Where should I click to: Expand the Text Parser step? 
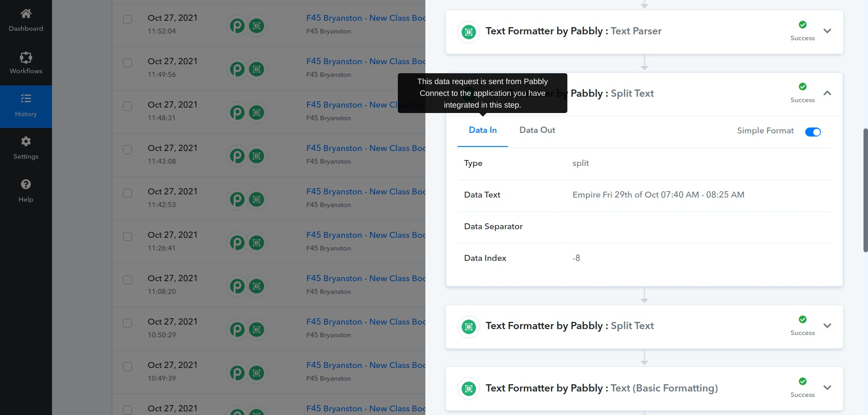pyautogui.click(x=827, y=31)
